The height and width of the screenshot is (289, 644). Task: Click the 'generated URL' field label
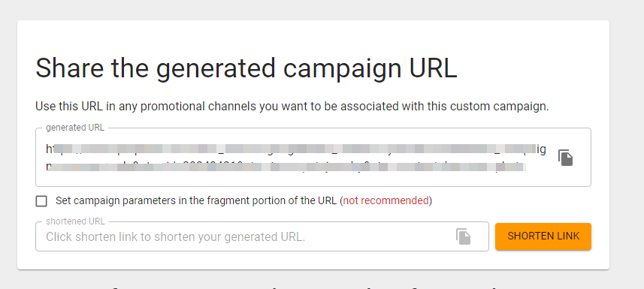pos(75,128)
